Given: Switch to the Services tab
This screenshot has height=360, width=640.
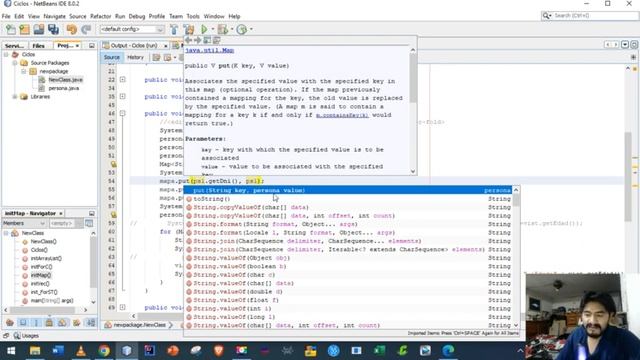Looking at the screenshot, I should tap(15, 46).
